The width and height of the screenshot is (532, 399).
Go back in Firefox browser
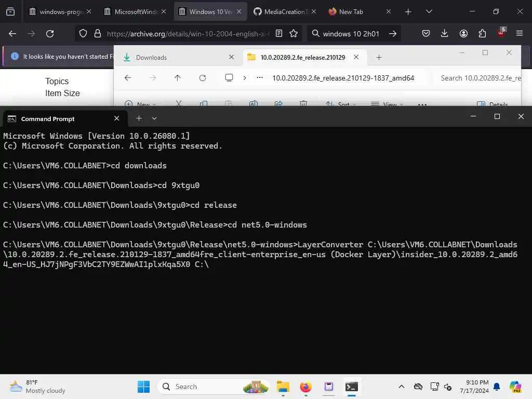(x=12, y=34)
